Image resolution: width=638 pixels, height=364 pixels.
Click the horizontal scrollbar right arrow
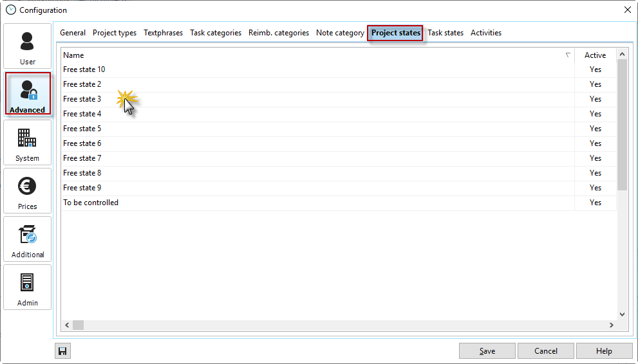click(x=612, y=325)
